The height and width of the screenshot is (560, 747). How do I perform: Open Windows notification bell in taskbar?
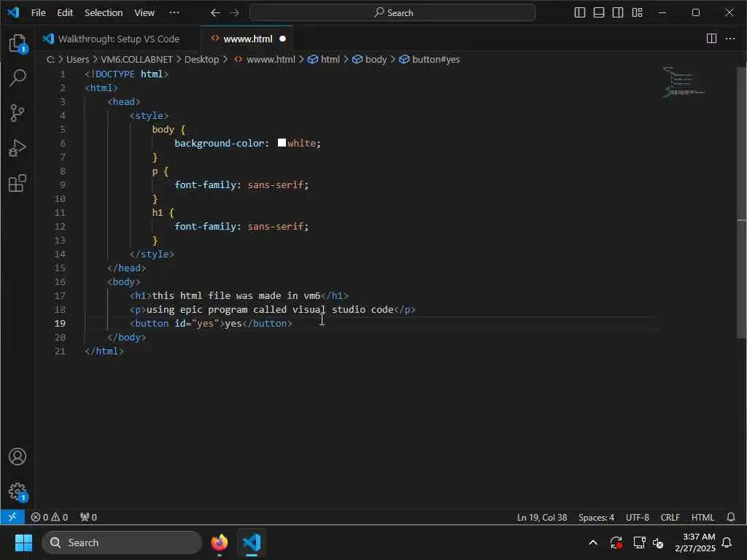pyautogui.click(x=727, y=542)
